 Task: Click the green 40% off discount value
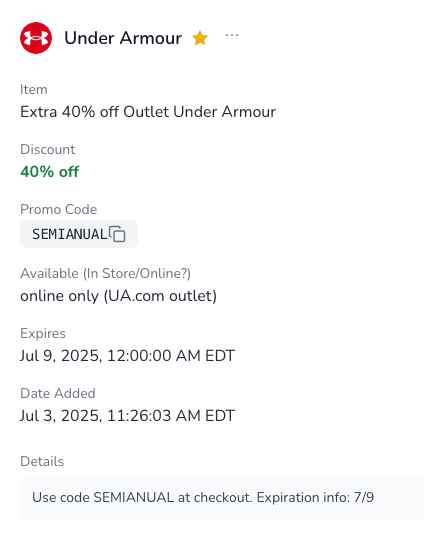tap(50, 172)
